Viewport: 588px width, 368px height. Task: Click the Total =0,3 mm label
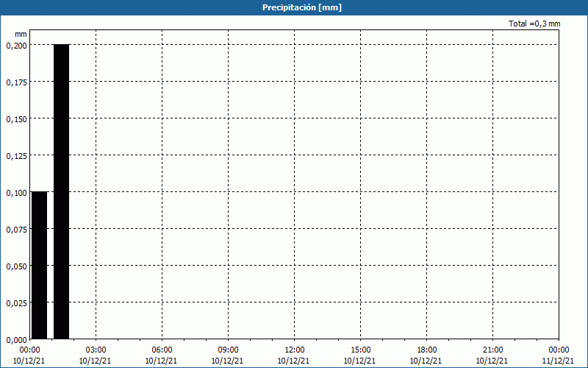click(x=534, y=24)
